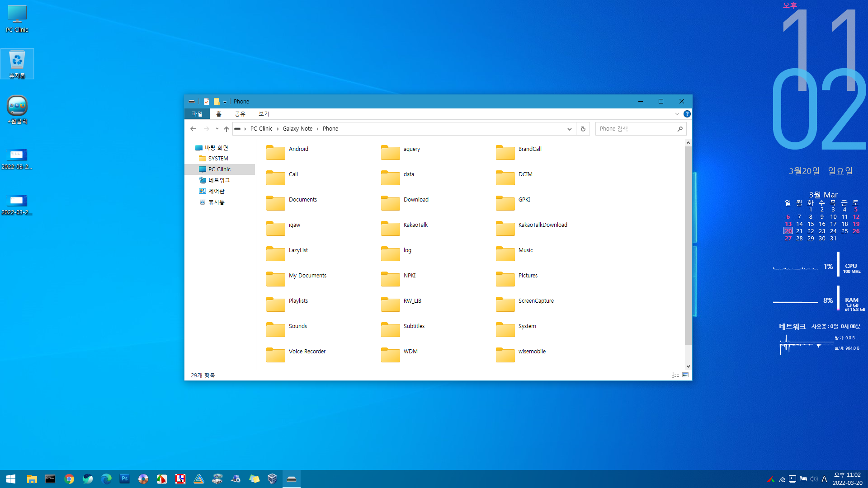Viewport: 868px width, 488px height.
Task: Click the file list vertical scrollbar
Action: pyautogui.click(x=688, y=245)
